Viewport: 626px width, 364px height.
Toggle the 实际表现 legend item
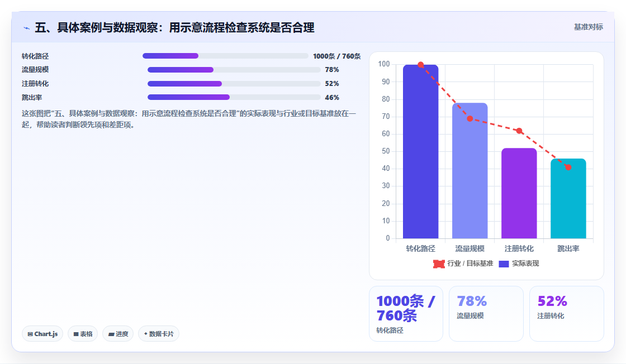pos(519,264)
